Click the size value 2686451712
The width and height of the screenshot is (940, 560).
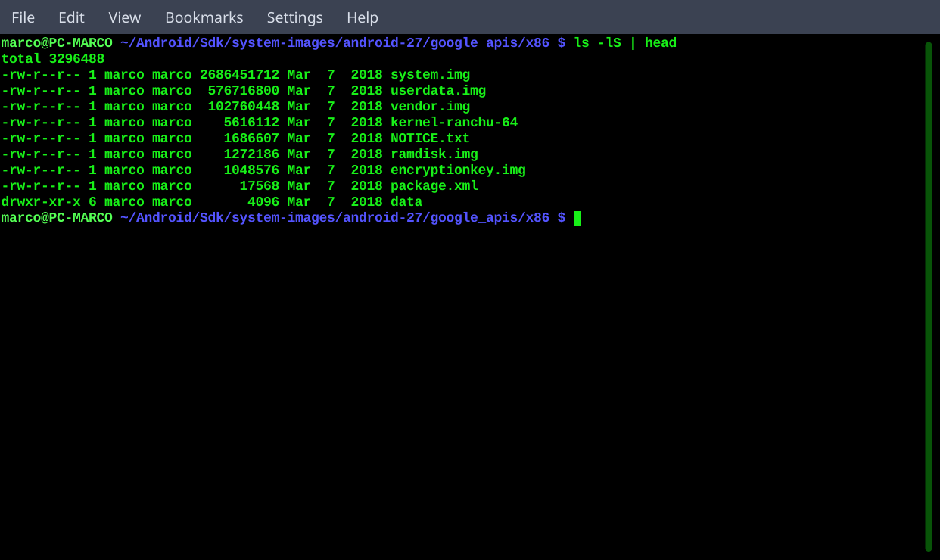click(x=240, y=75)
